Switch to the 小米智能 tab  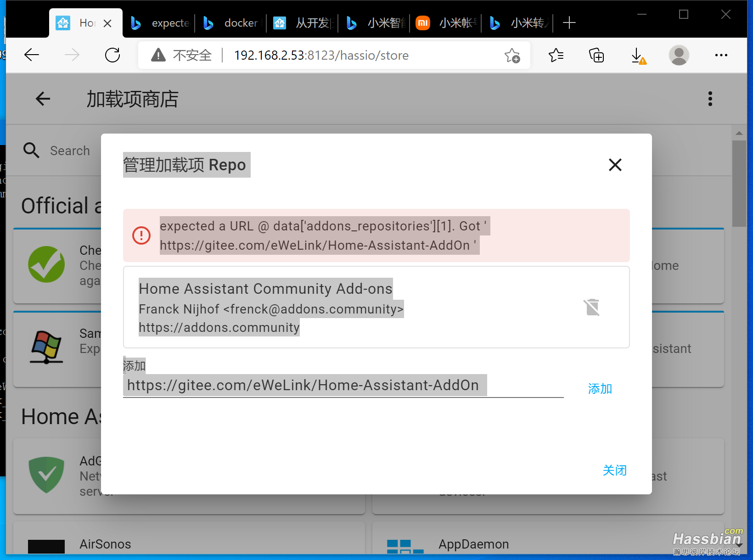[374, 23]
